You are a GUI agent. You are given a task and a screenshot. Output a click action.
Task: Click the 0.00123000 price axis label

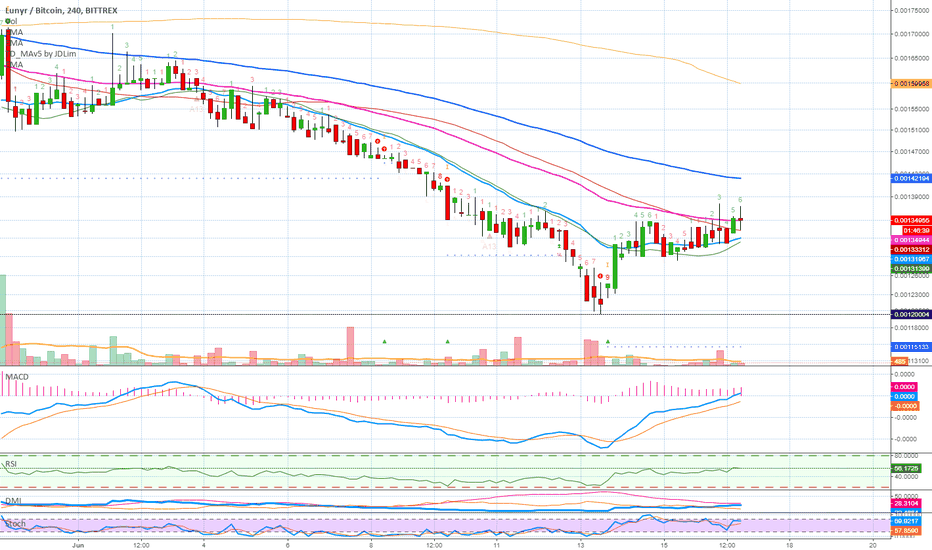912,294
